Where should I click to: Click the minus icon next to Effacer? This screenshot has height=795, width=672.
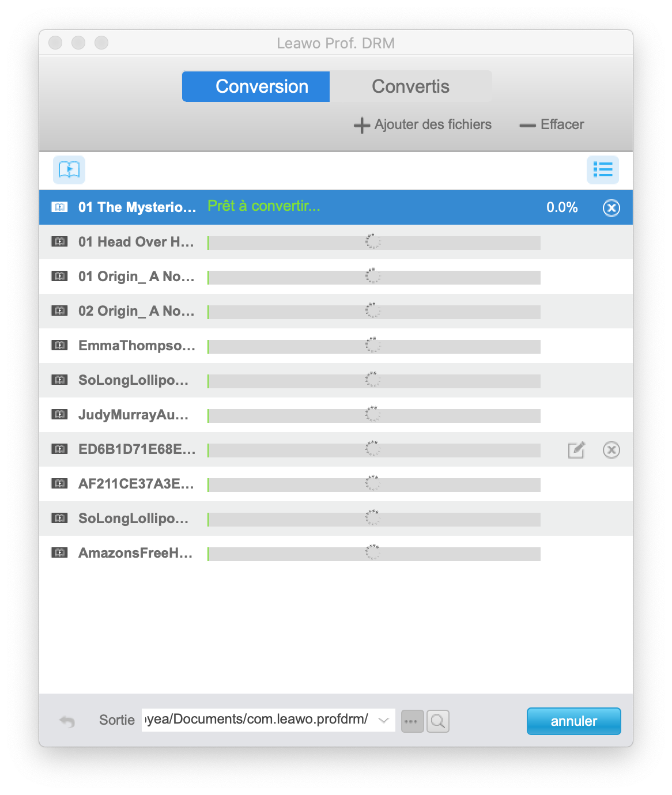point(527,125)
